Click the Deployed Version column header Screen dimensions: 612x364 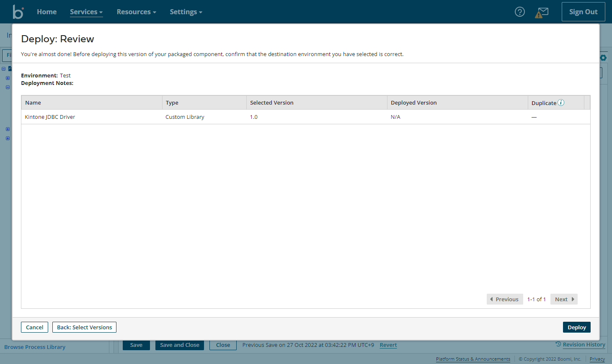coord(458,103)
